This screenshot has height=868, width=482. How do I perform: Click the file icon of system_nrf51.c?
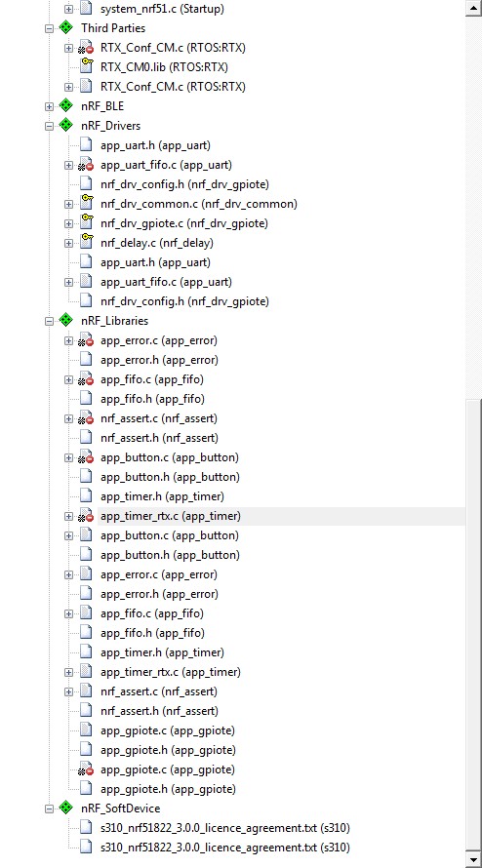click(86, 9)
